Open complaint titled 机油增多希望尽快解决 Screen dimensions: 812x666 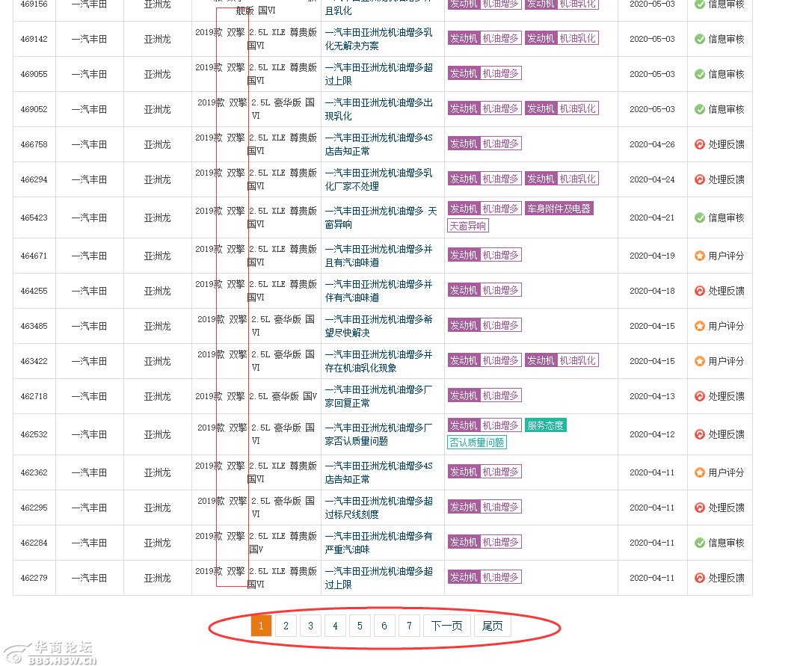pos(378,326)
